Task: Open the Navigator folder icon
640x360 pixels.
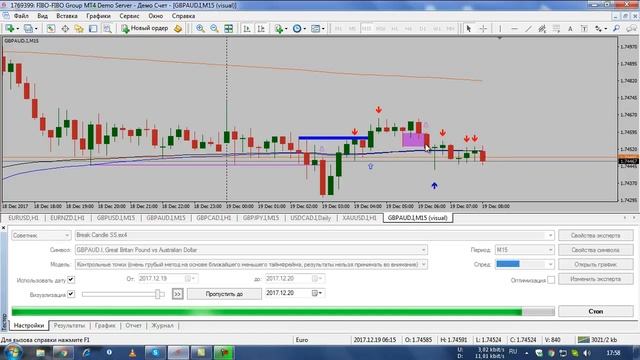Action: click(x=79, y=29)
